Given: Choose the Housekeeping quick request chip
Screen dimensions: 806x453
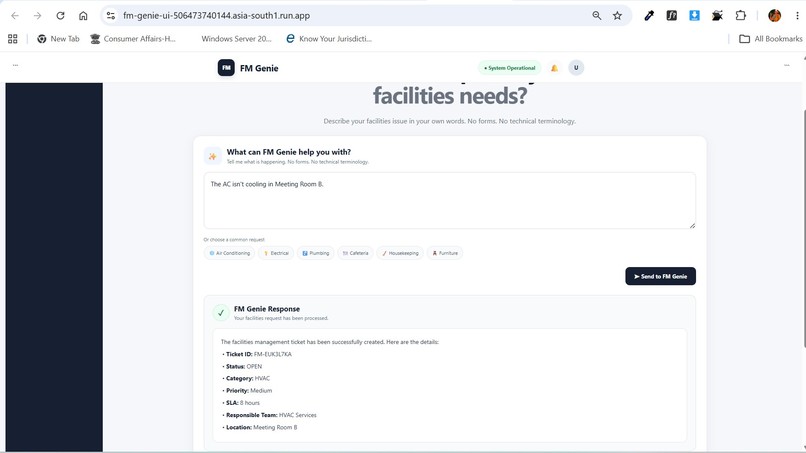Looking at the screenshot, I should [400, 253].
